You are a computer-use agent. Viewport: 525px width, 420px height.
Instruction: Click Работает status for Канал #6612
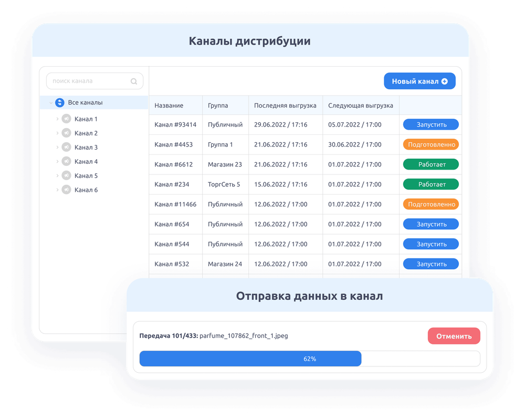pyautogui.click(x=430, y=164)
